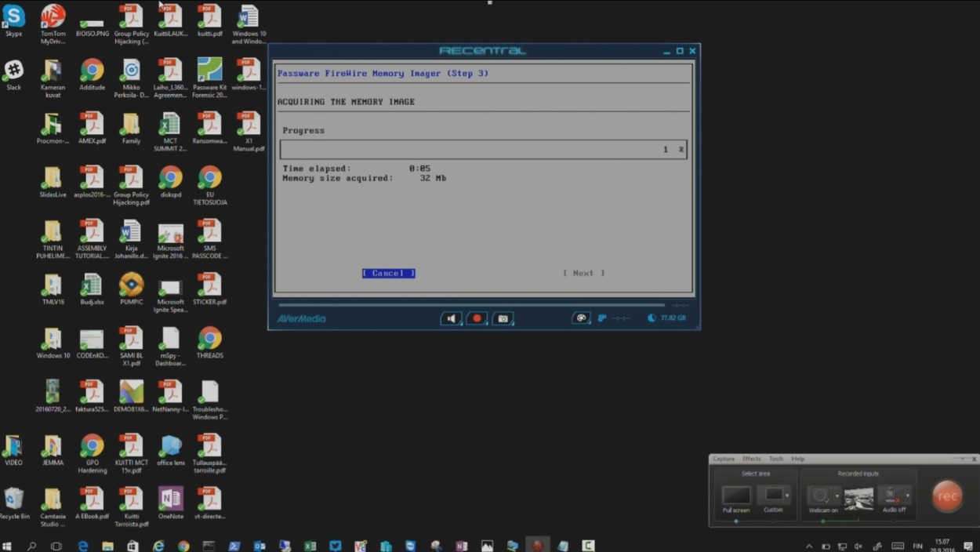Viewport: 980px width, 552px height.
Task: Open the Help menu in recorder panel
Action: coord(798,459)
